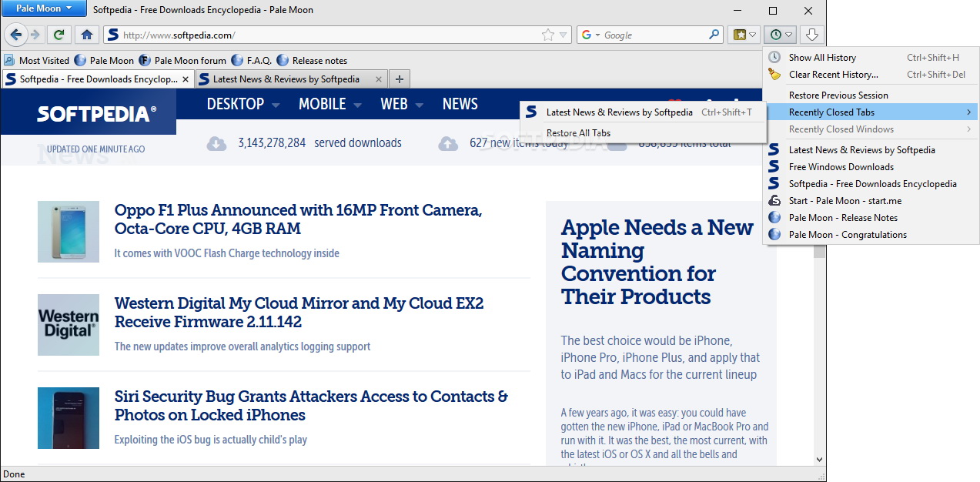Go back with the back arrow button

pyautogui.click(x=15, y=35)
